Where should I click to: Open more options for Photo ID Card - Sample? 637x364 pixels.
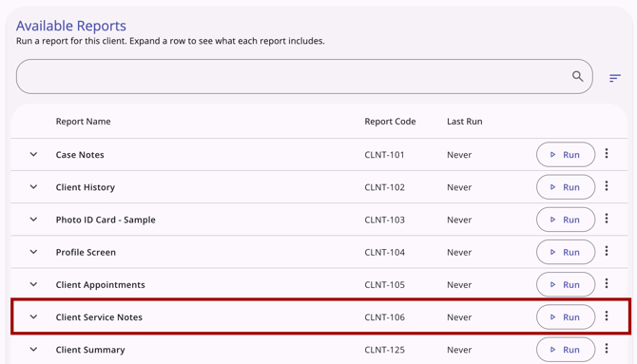click(607, 219)
